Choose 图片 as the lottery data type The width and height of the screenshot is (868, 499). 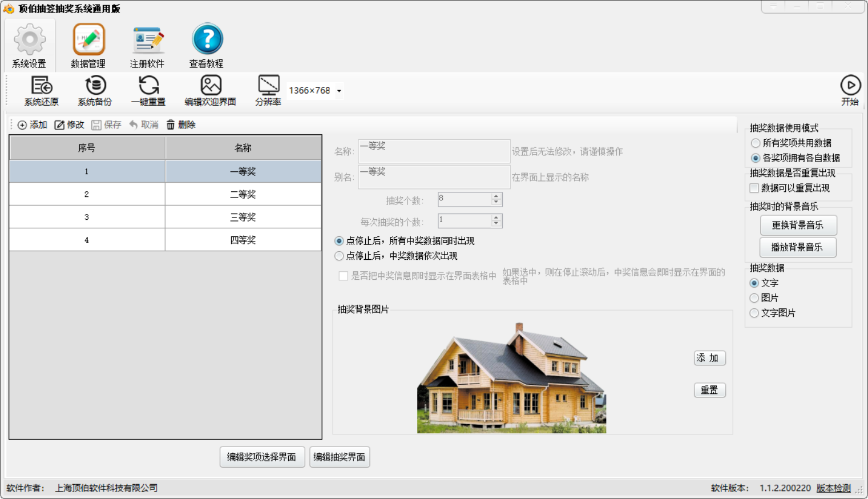point(754,297)
